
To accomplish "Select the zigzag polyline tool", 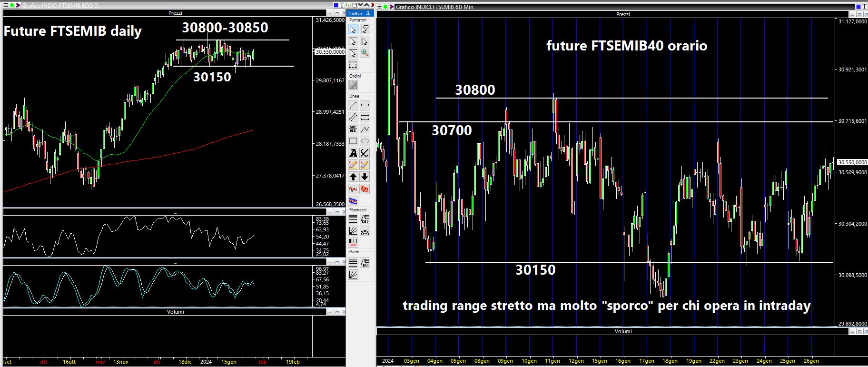I will tap(365, 129).
